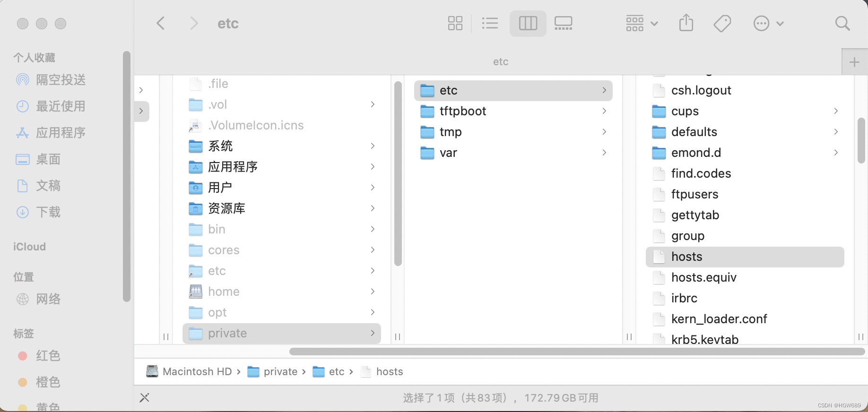Select kern_loader.conf file
The width and height of the screenshot is (868, 412).
[745, 319]
